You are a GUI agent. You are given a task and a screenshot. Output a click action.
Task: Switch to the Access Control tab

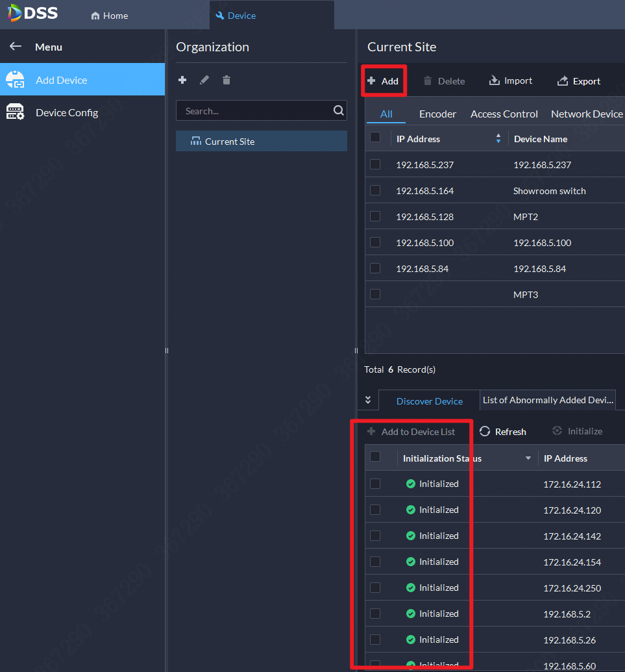pos(504,114)
